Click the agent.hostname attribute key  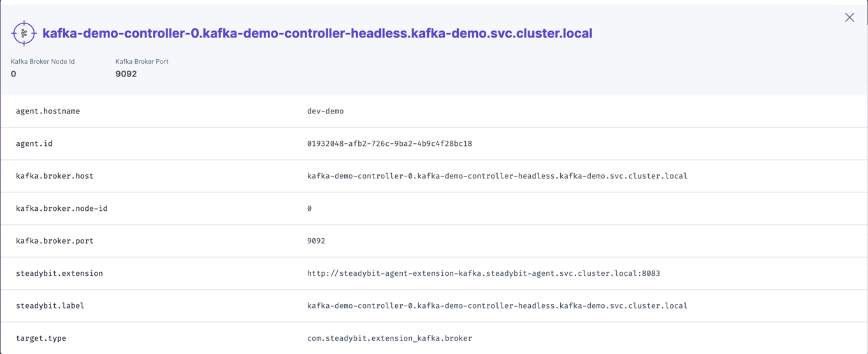click(x=48, y=111)
